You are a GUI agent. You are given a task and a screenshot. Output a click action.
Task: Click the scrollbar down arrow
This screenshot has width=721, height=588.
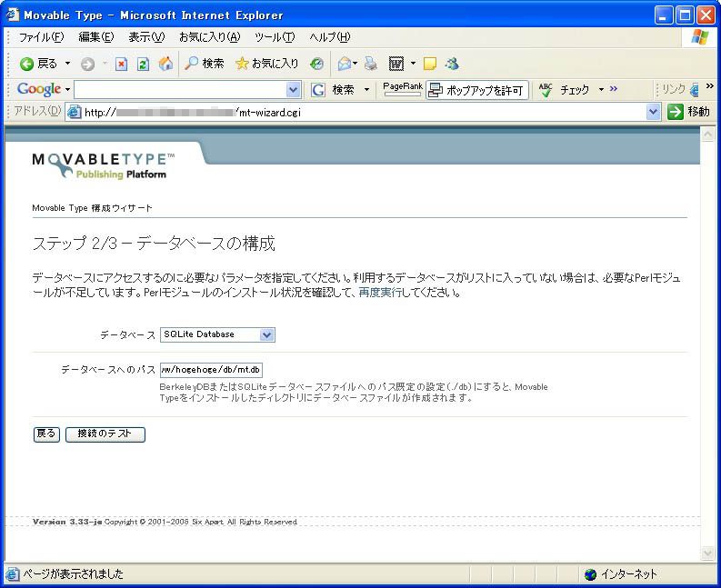(x=707, y=553)
